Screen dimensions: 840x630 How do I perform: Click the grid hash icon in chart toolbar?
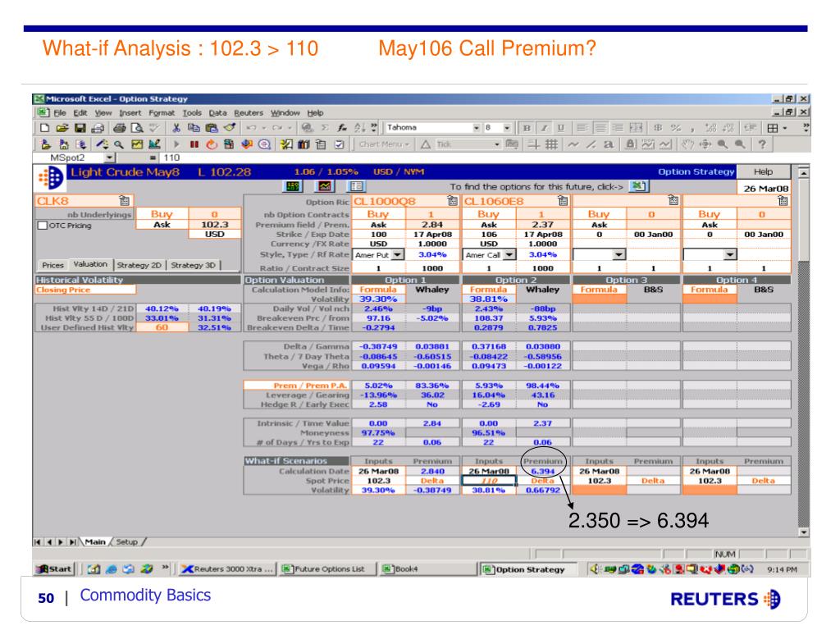click(x=551, y=144)
